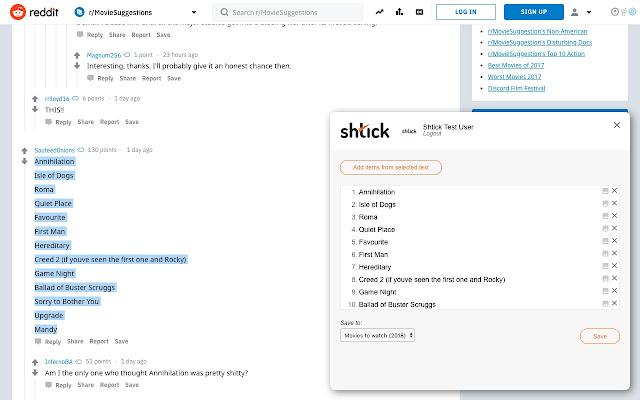Screen dimensions: 640x400
Task: Select First Man in Shtick list
Action: [x=373, y=255]
